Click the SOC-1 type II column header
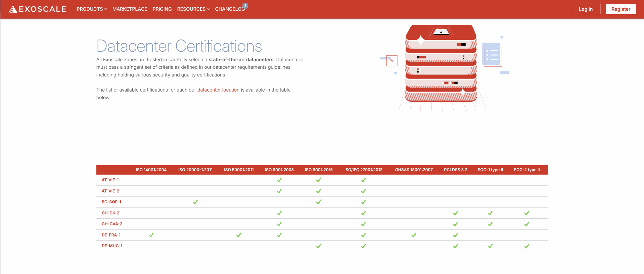Viewport: 644px width, 274px height. pos(490,170)
